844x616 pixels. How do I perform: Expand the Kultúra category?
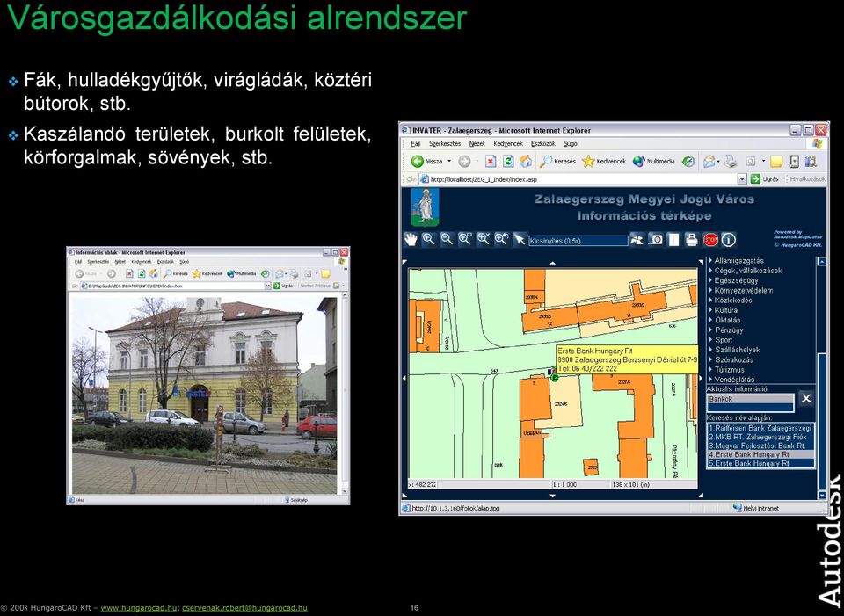click(723, 310)
